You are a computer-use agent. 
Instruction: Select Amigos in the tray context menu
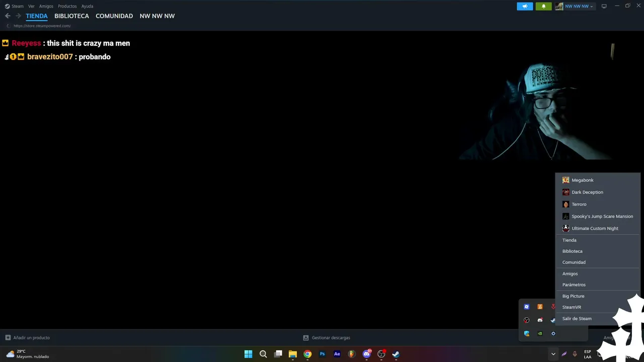pyautogui.click(x=598, y=274)
